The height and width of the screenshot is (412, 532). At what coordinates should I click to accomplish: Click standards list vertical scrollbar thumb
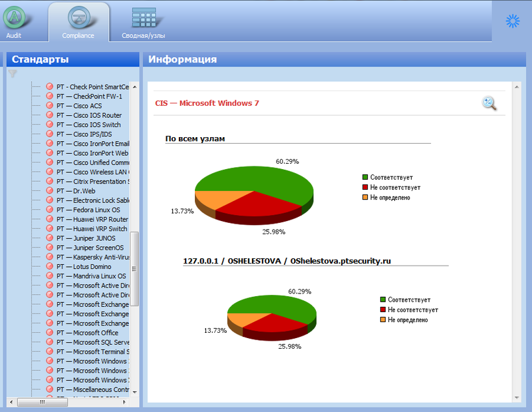(x=134, y=269)
